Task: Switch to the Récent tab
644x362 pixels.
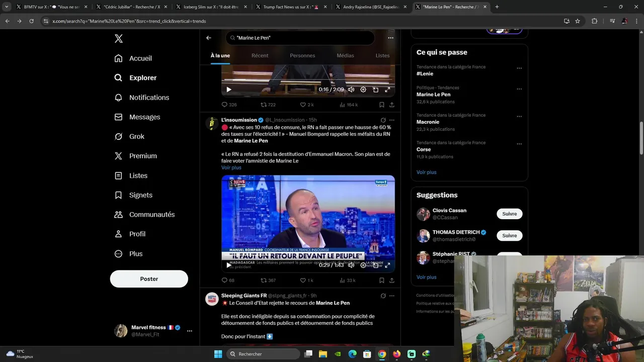Action: [260, 56]
